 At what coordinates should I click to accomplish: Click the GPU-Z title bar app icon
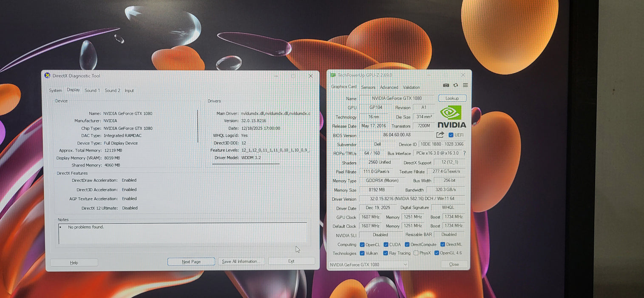click(x=333, y=75)
